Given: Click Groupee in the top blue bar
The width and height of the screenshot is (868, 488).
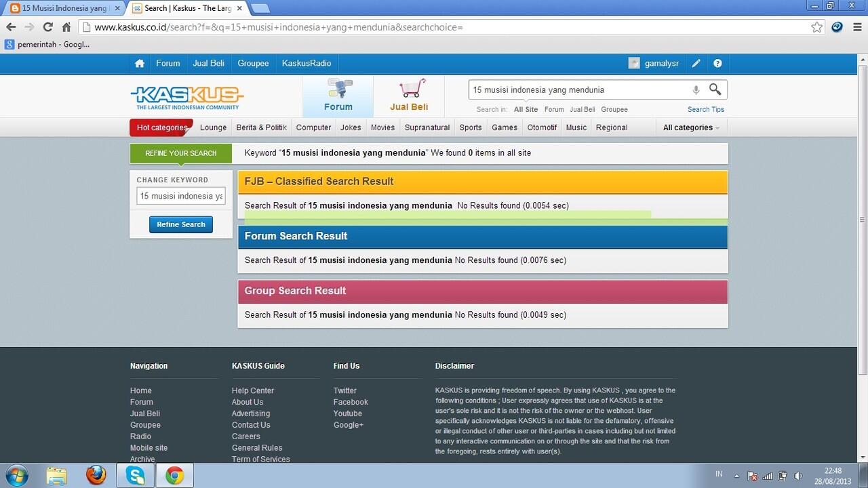Looking at the screenshot, I should 253,63.
